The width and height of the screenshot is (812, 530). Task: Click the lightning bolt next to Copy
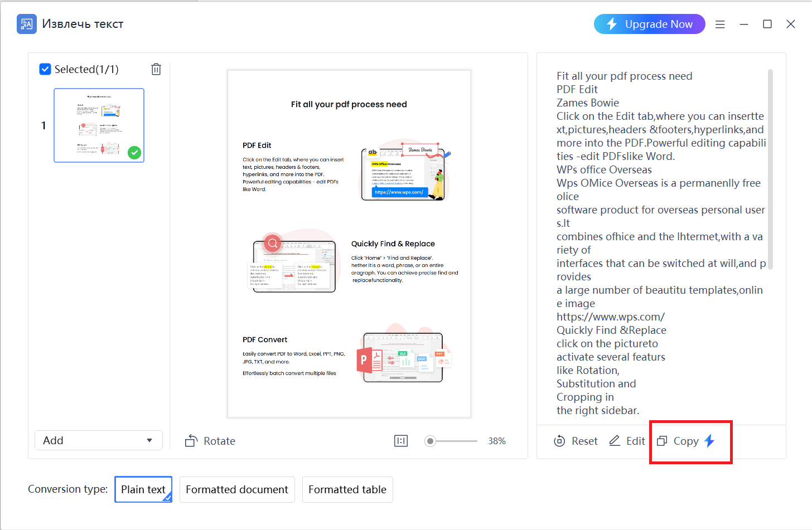coord(709,440)
